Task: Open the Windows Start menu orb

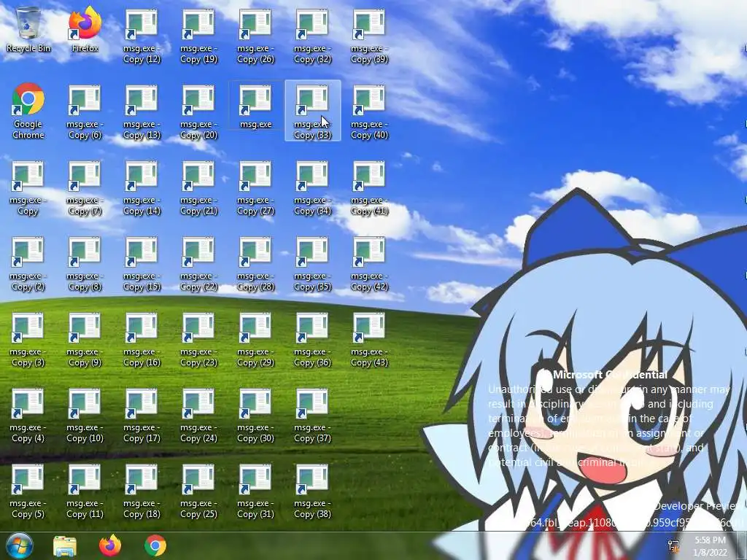Action: [x=20, y=545]
